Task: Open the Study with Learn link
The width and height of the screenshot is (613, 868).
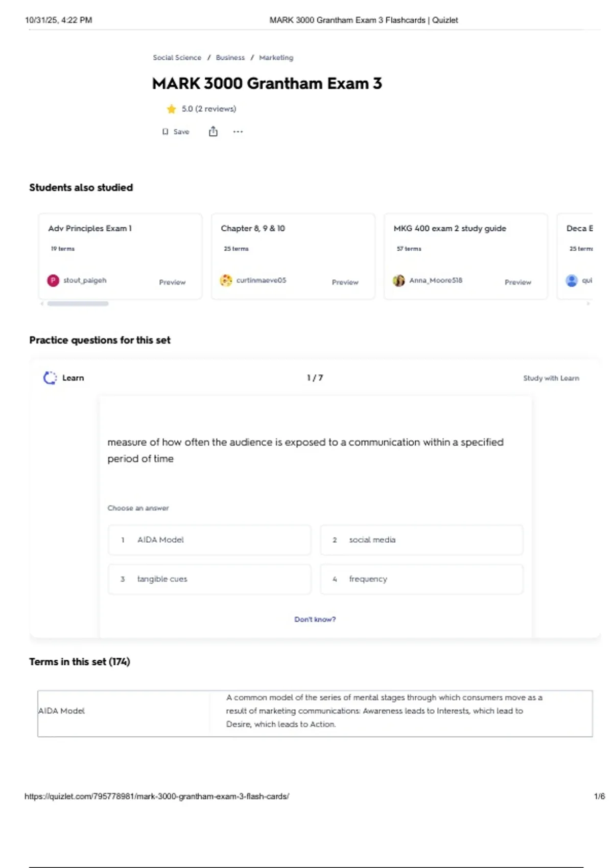Action: click(551, 378)
